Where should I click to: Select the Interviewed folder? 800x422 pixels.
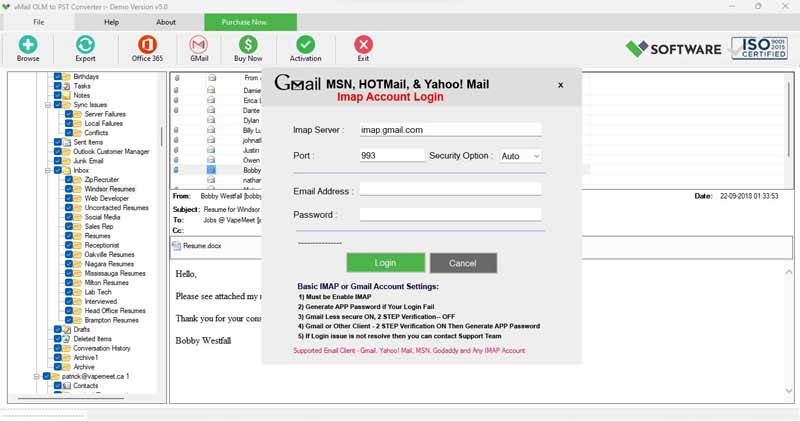(x=101, y=302)
